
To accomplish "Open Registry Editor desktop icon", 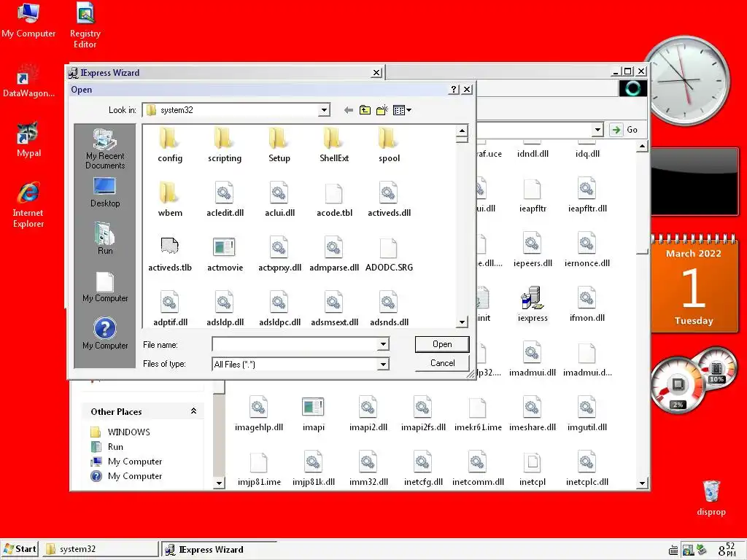I will click(85, 26).
